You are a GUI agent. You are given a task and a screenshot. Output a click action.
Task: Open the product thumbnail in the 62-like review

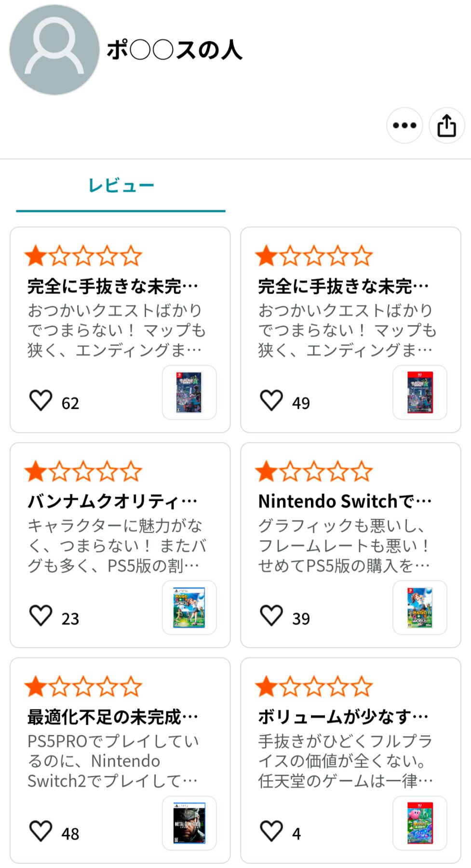click(x=189, y=392)
